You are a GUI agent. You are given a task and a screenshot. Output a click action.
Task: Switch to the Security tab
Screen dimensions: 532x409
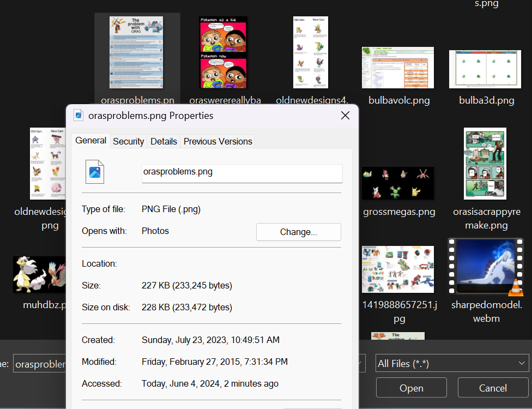tap(128, 142)
